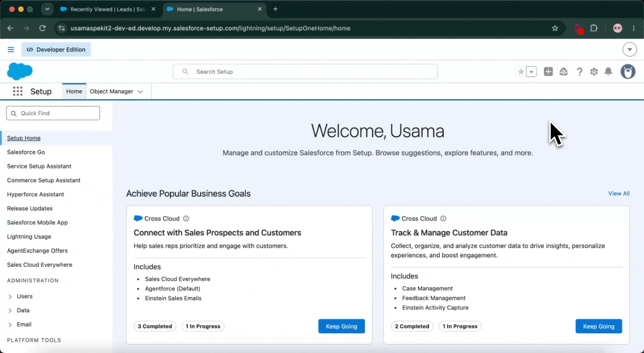This screenshot has width=644, height=353.
Task: Open the browser Extensions puzzle icon
Action: point(594,28)
